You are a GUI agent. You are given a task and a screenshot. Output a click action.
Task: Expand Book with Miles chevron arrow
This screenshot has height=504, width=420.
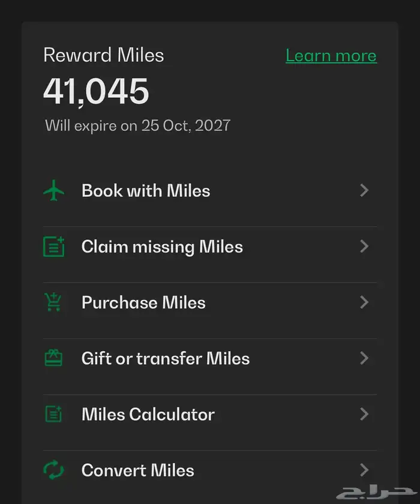[x=364, y=191]
